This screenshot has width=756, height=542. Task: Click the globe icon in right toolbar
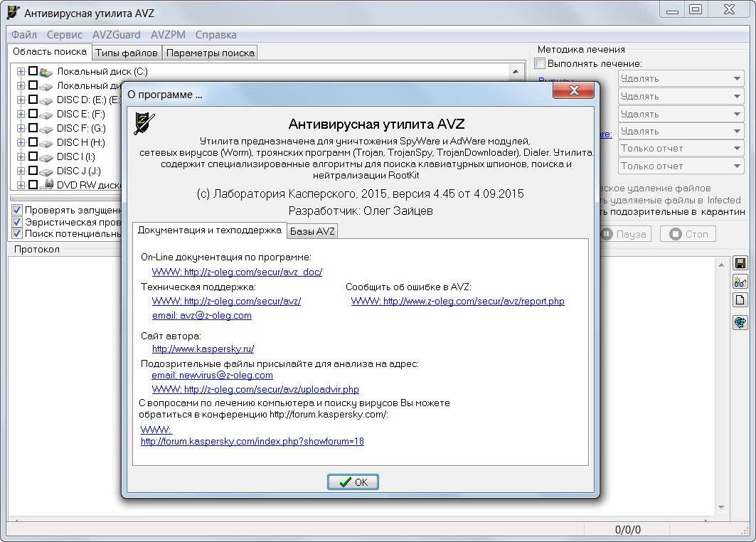click(740, 322)
